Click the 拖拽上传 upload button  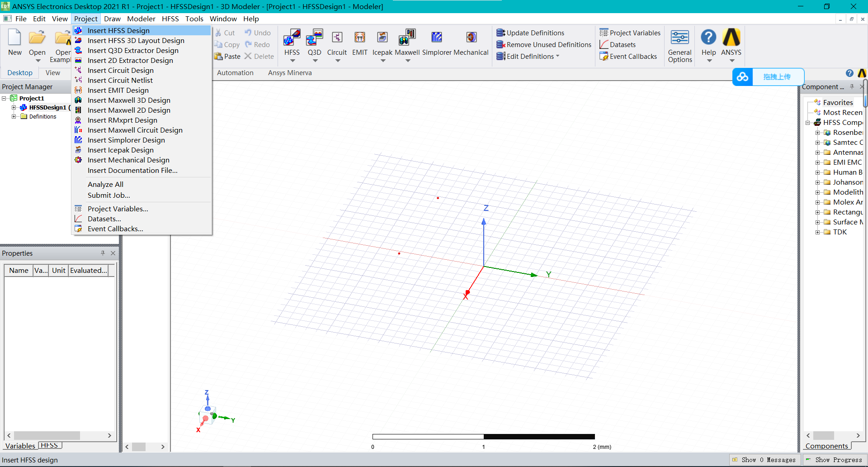pyautogui.click(x=777, y=77)
